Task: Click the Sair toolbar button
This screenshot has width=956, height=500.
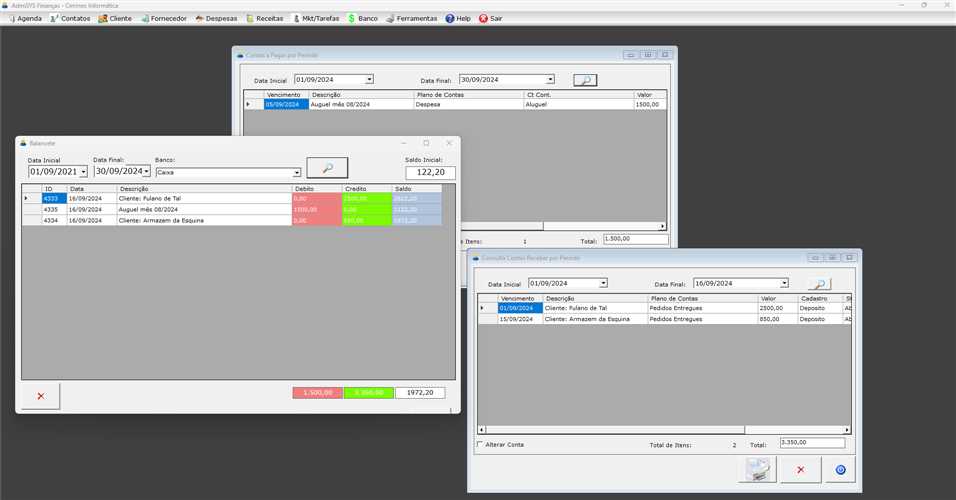Action: click(490, 18)
